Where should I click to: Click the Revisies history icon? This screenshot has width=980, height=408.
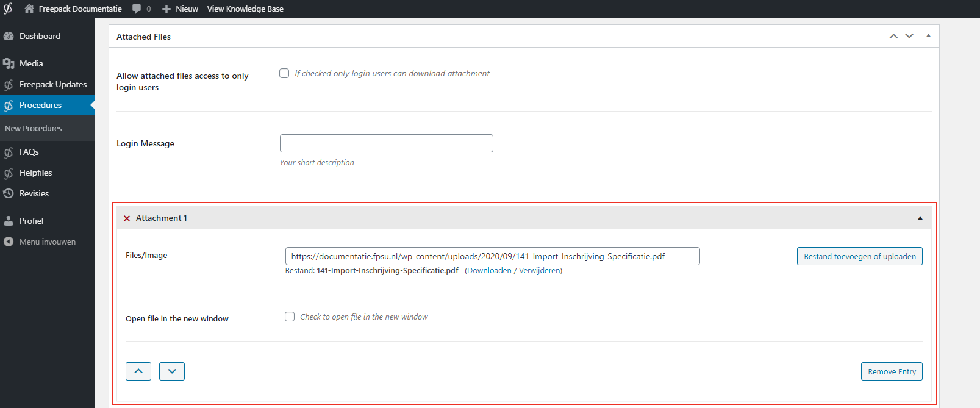pyautogui.click(x=9, y=193)
